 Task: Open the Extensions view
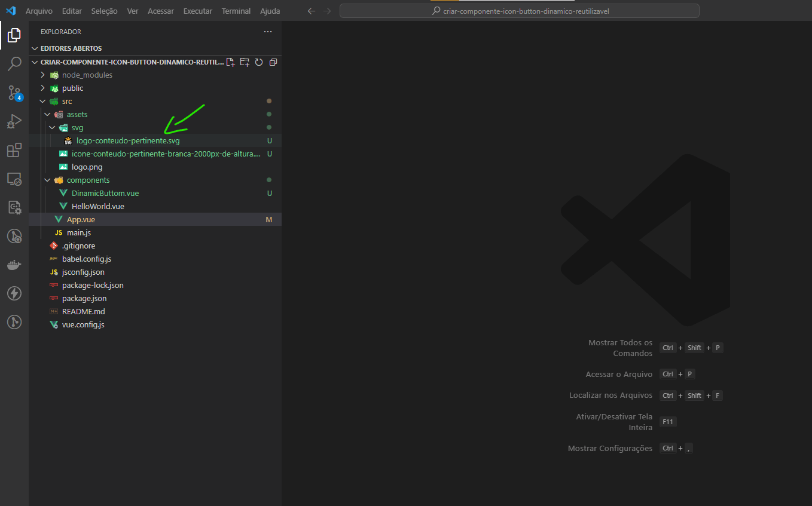(14, 151)
